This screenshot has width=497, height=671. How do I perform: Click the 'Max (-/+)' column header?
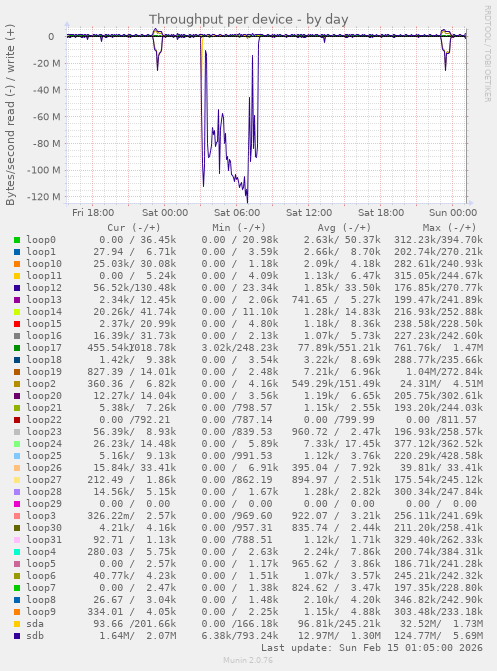449,228
